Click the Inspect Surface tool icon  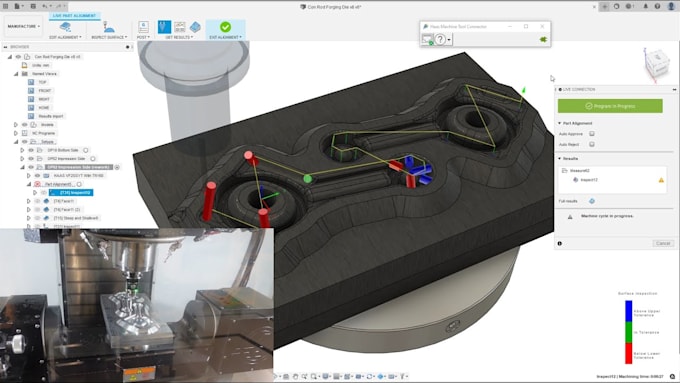(108, 27)
